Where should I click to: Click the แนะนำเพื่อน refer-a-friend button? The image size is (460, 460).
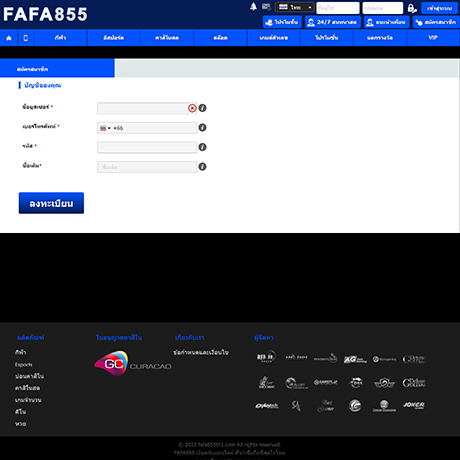tap(386, 22)
